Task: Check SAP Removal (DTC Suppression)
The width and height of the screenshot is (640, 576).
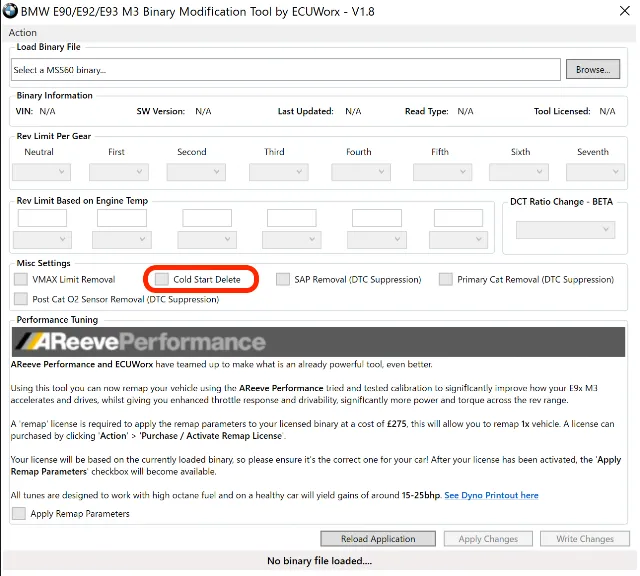Action: pyautogui.click(x=282, y=279)
